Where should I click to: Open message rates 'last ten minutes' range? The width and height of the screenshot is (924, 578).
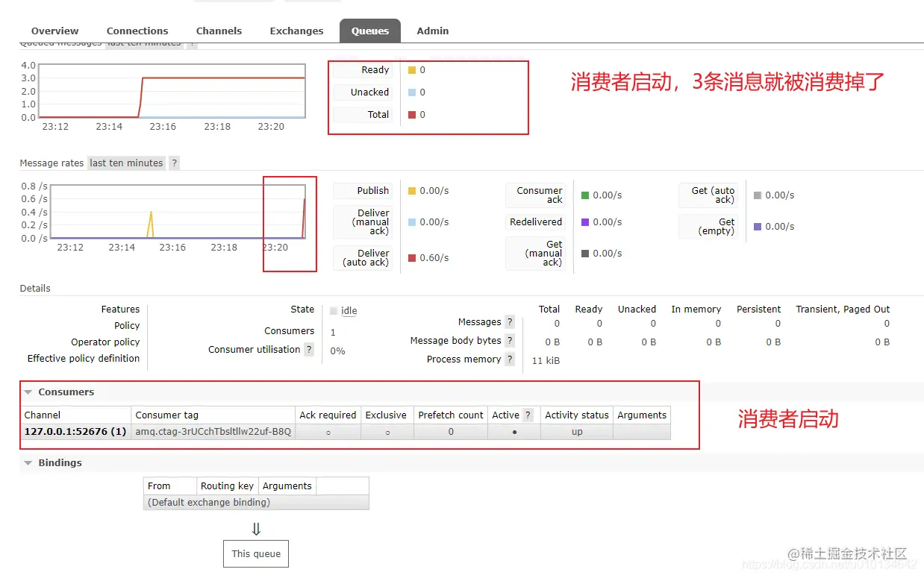126,163
